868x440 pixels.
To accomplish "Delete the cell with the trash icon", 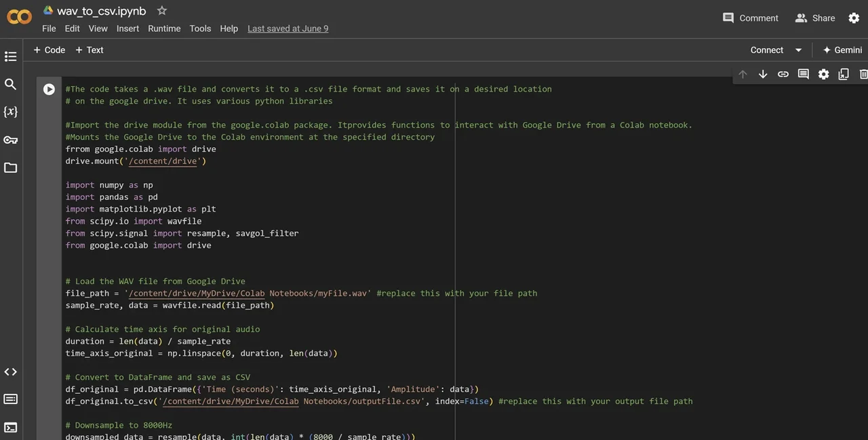I will coord(863,74).
